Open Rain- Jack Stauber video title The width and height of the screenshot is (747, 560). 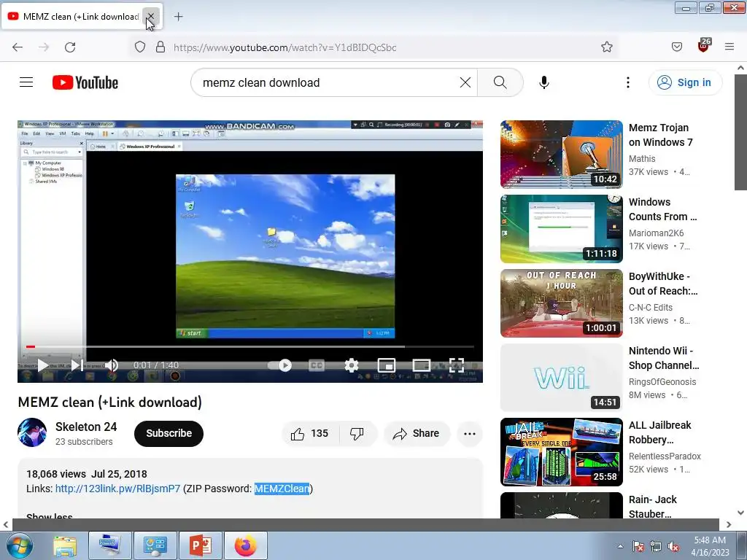(x=652, y=507)
